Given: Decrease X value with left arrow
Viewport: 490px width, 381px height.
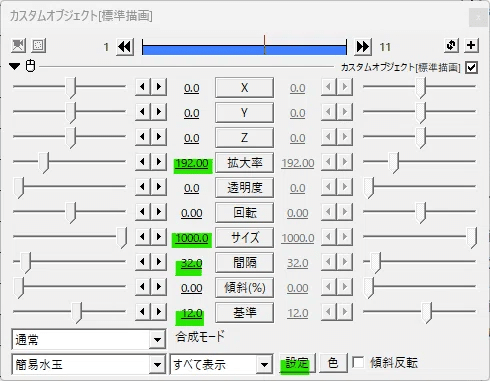Looking at the screenshot, I should click(x=143, y=87).
